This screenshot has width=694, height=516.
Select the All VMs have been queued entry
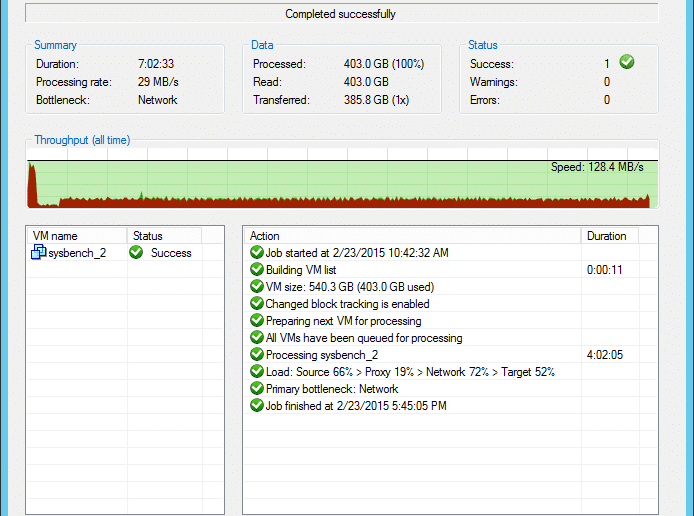click(x=451, y=338)
